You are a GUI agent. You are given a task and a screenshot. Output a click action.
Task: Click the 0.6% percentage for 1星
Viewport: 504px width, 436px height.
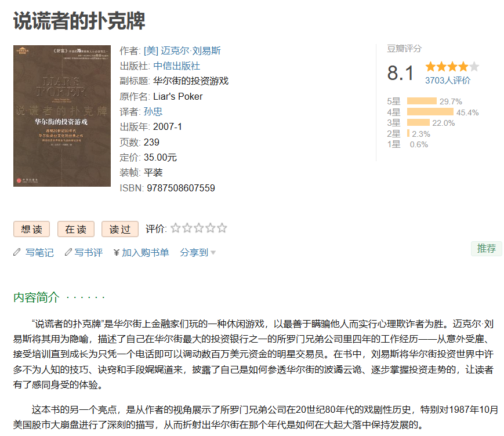click(x=419, y=144)
